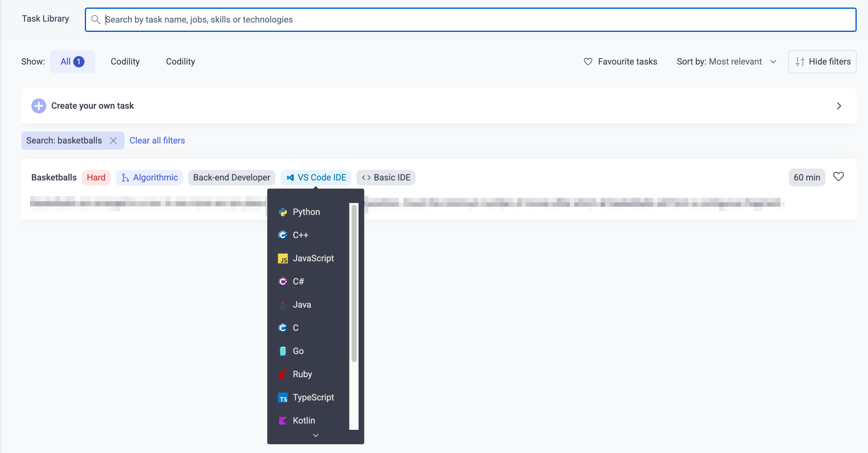Select the first Codility filter tab

[125, 61]
